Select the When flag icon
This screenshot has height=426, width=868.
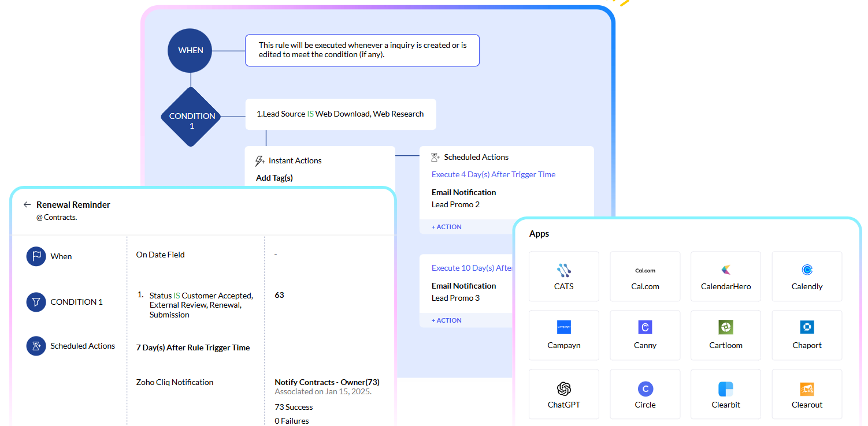36,256
